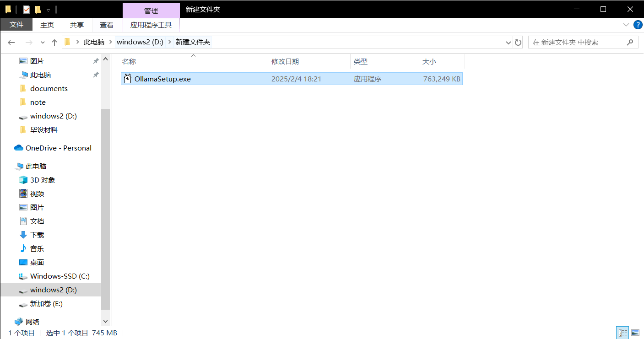
Task: Open recent locations dropdown arrow
Action: pyautogui.click(x=43, y=42)
